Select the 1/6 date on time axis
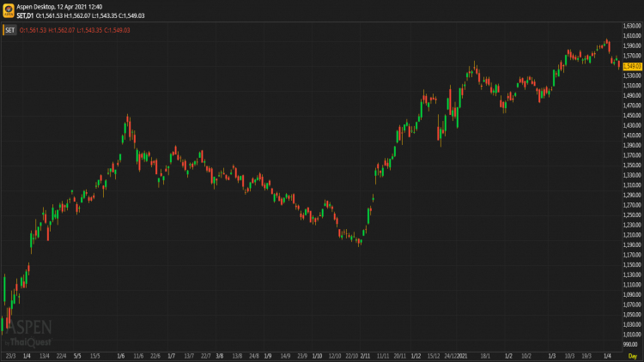The image size is (644, 362). tap(121, 356)
